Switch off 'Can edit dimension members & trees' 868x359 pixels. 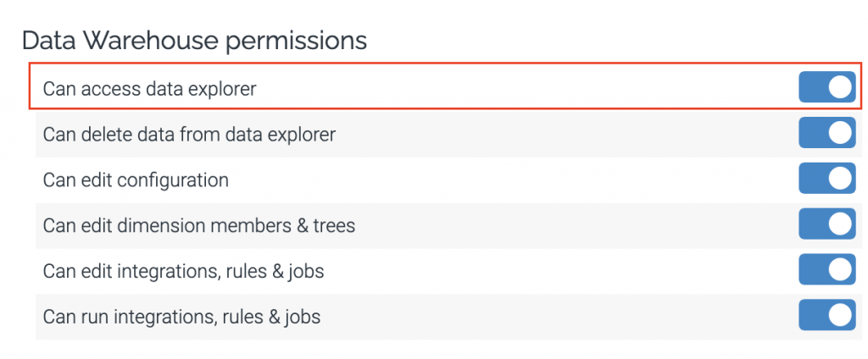coord(826,224)
